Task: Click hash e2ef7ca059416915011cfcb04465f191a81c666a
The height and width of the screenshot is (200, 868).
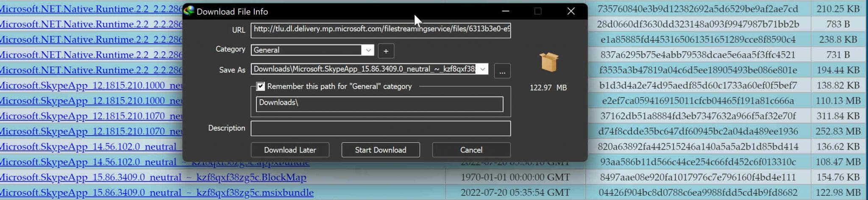Action: point(698,101)
